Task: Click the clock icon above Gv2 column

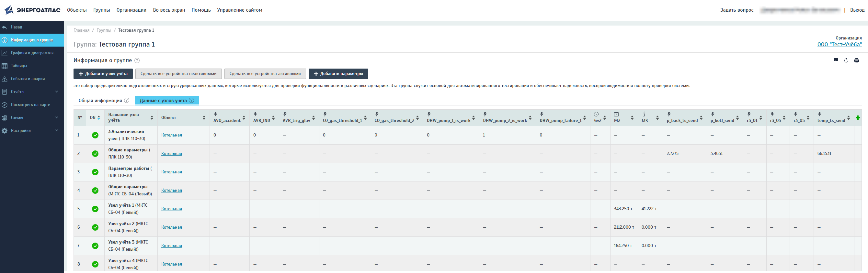Action: pos(596,114)
